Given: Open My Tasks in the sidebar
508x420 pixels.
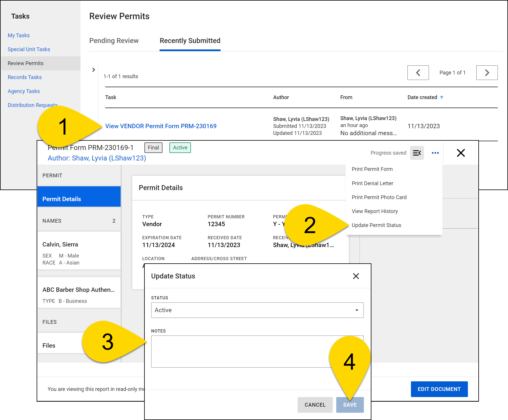Looking at the screenshot, I should coord(19,35).
